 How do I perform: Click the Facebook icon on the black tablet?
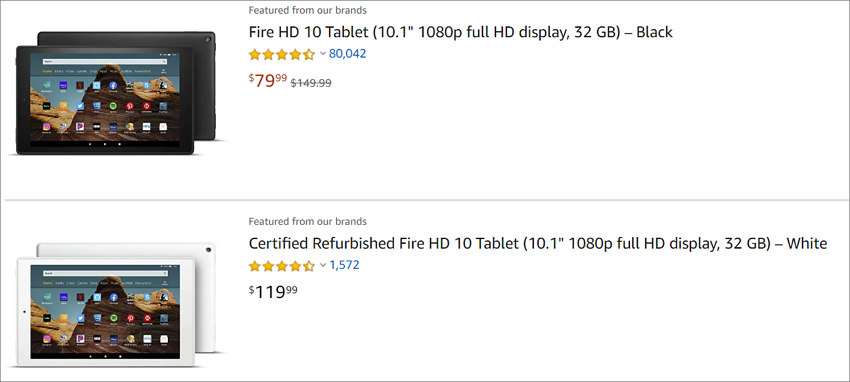pyautogui.click(x=113, y=85)
